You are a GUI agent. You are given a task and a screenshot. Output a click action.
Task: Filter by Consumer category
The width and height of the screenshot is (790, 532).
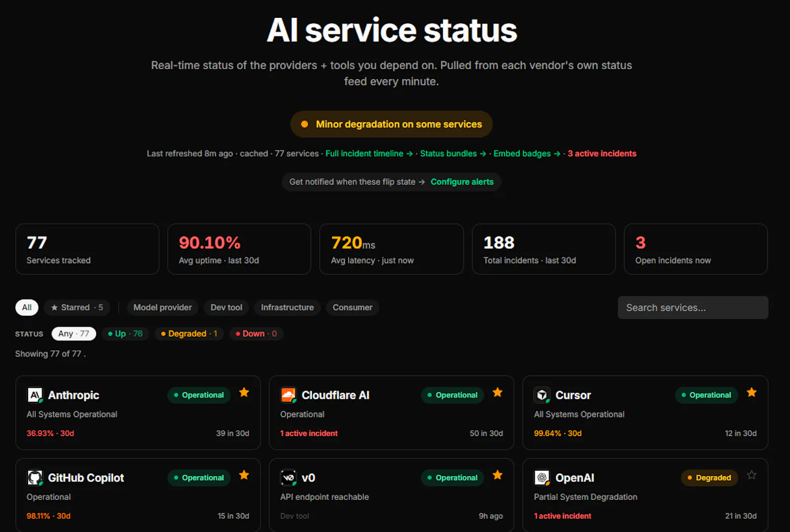[353, 307]
